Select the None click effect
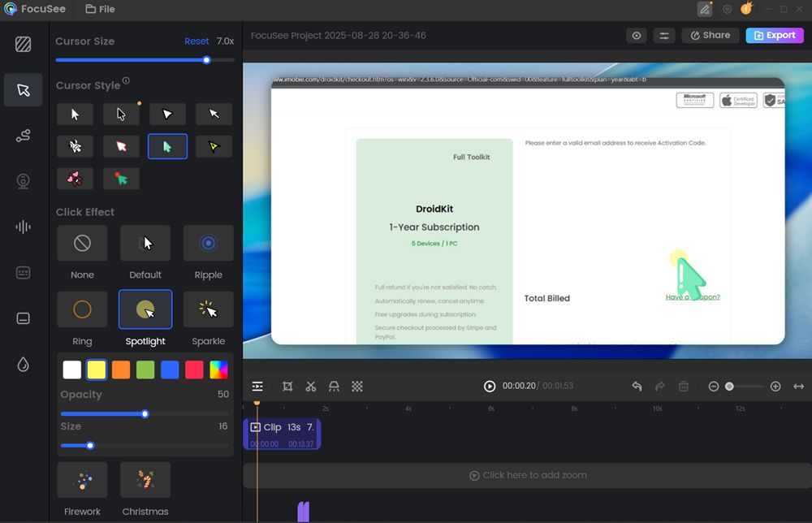 (x=82, y=243)
